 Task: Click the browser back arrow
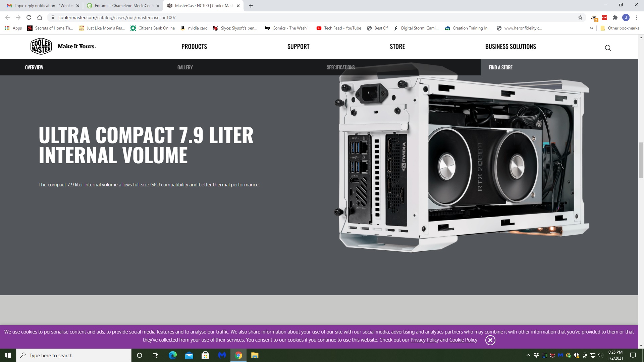pos(7,17)
